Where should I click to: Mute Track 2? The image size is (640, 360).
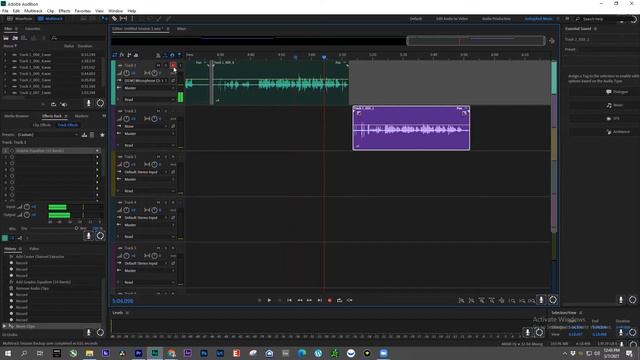click(158, 111)
